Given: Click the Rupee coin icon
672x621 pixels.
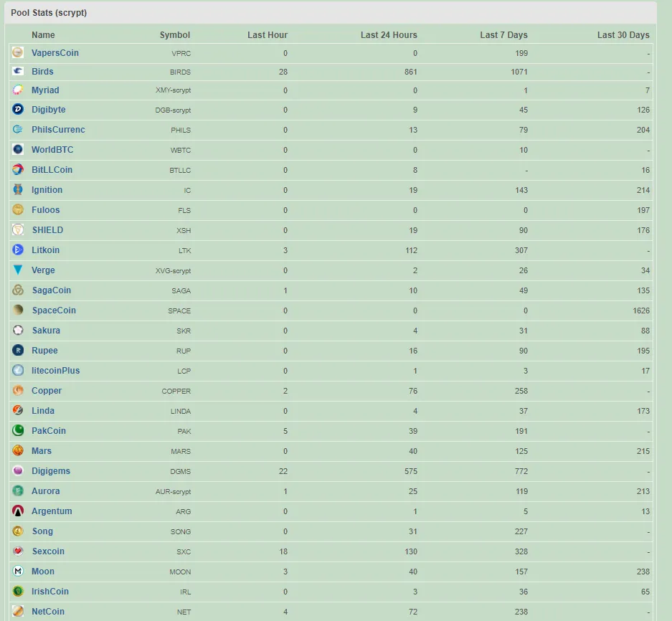Looking at the screenshot, I should click(x=18, y=350).
